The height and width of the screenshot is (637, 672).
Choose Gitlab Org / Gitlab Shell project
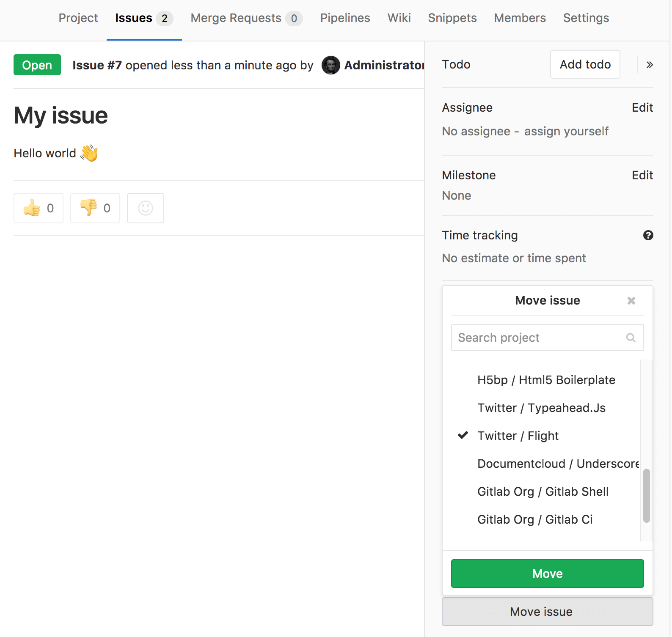click(x=543, y=491)
